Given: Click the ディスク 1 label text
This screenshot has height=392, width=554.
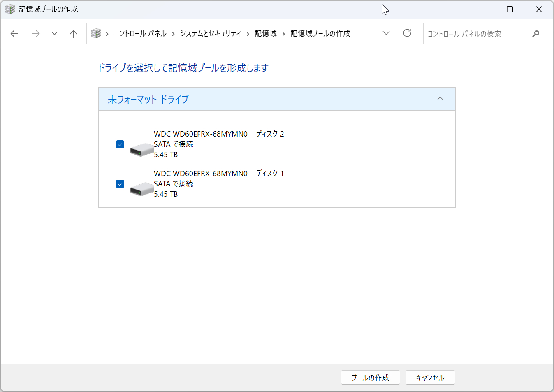Looking at the screenshot, I should tap(270, 173).
